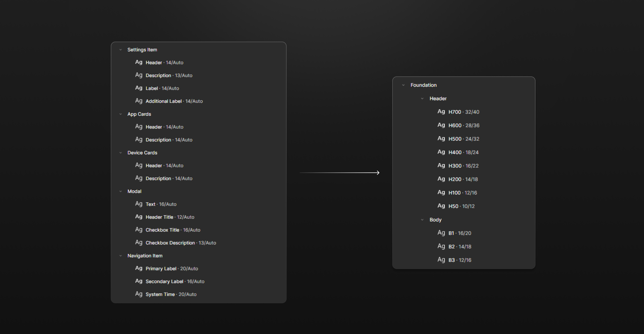Collapse the Settings Item group chevron
The width and height of the screenshot is (644, 334).
pyautogui.click(x=120, y=50)
